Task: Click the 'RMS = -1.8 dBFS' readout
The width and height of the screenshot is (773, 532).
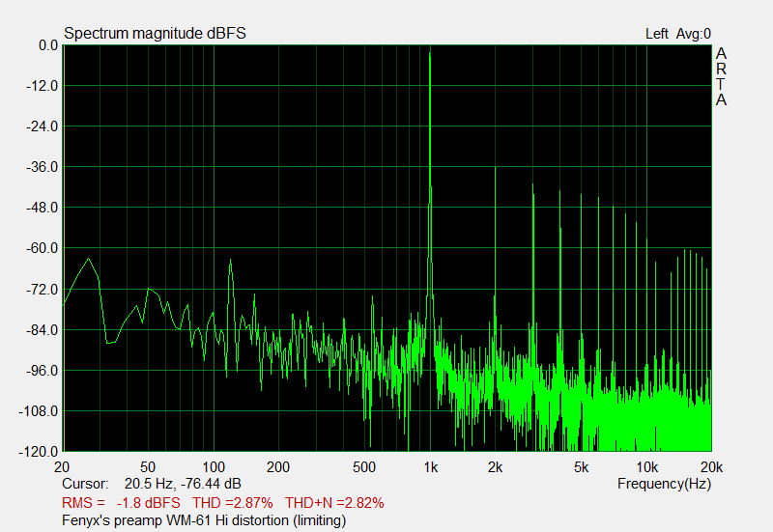Action: 122,503
